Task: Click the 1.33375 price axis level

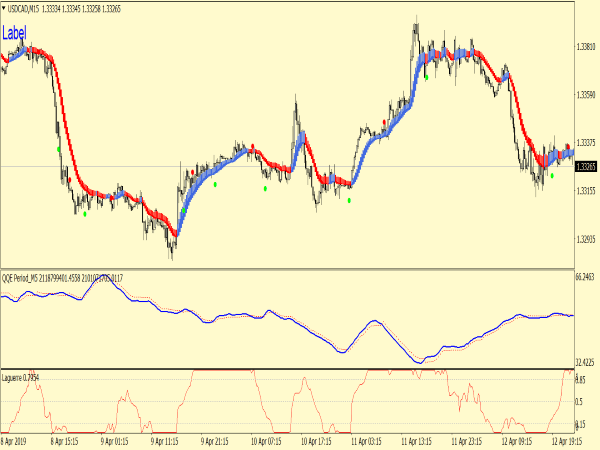Action: pos(586,143)
